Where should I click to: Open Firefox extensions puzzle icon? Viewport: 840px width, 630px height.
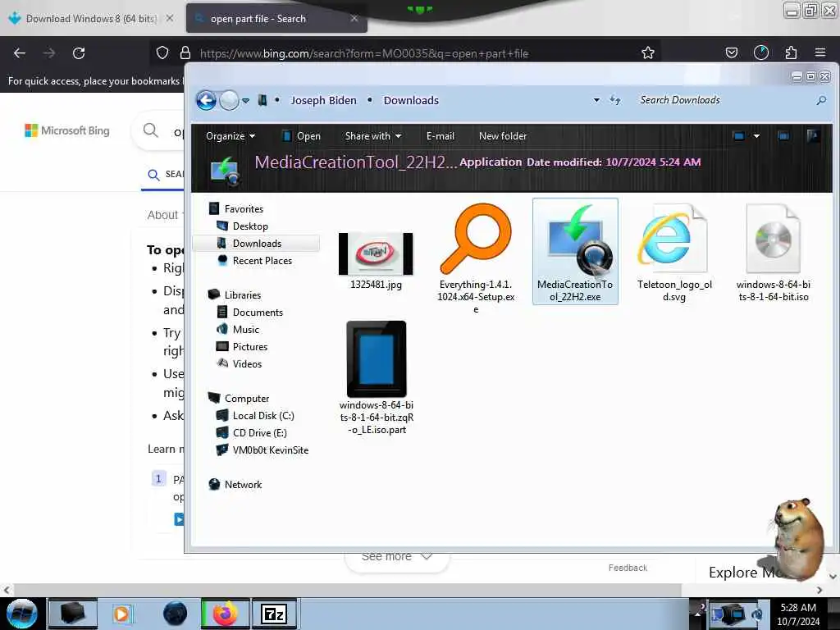pyautogui.click(x=792, y=53)
